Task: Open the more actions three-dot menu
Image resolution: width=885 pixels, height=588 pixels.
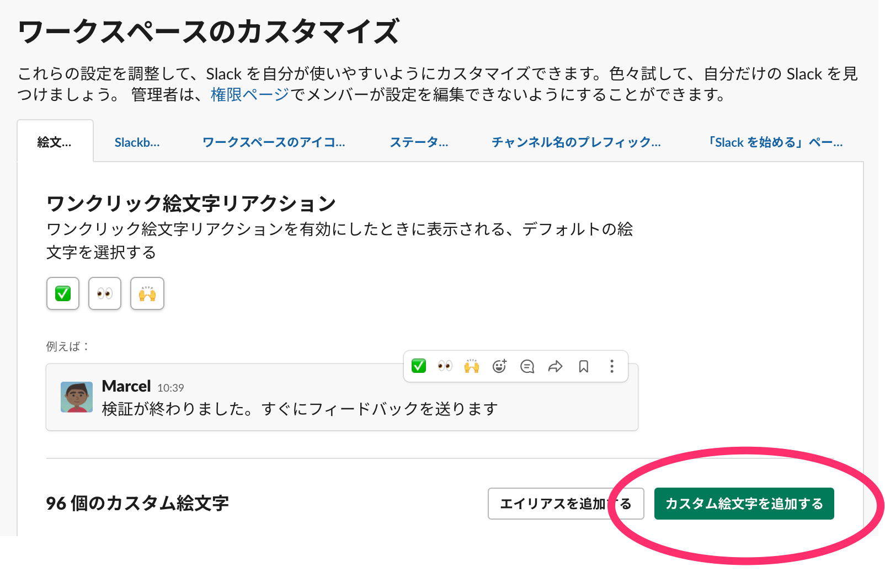Action: 611,366
